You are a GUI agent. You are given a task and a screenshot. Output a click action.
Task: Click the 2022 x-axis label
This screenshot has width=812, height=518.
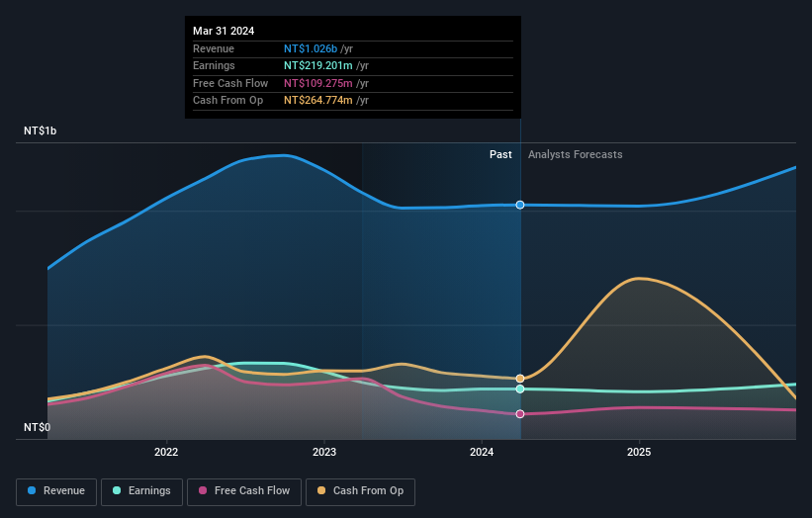[x=166, y=452]
